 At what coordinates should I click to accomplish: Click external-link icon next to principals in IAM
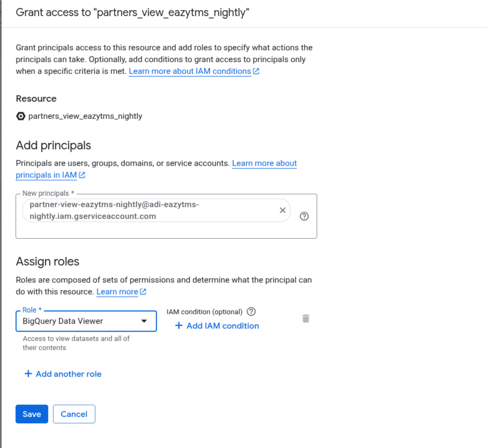coord(82,175)
